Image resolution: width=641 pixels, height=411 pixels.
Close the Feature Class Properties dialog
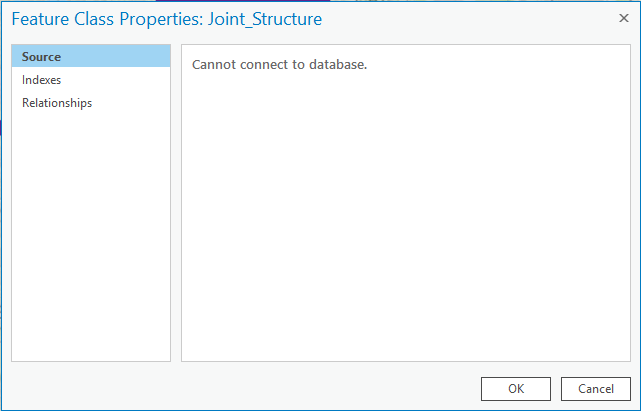[622, 18]
